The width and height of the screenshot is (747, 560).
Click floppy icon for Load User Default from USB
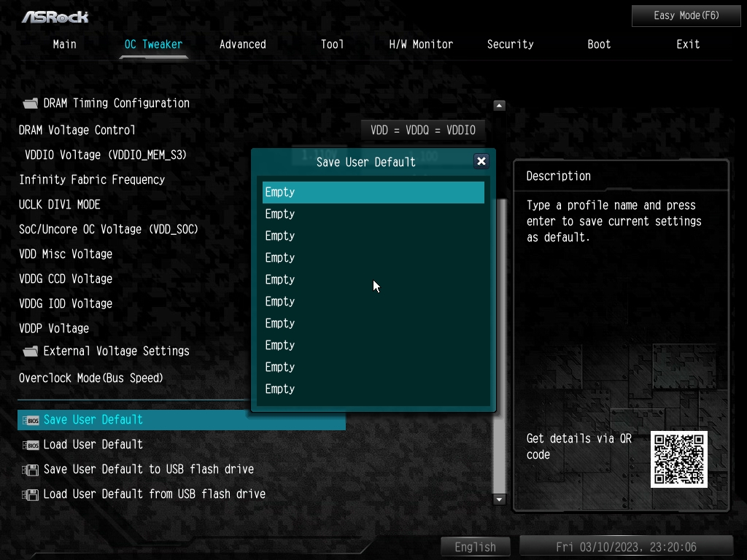31,494
